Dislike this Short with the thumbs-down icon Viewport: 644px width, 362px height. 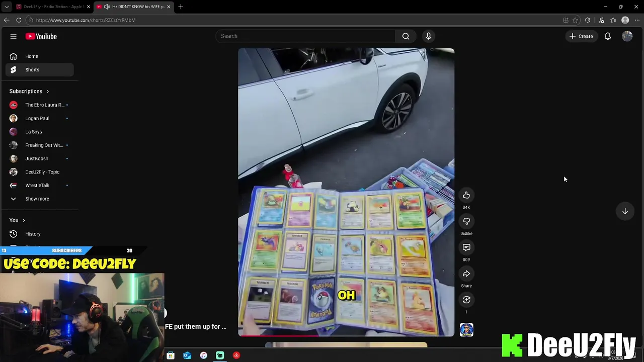tap(466, 221)
